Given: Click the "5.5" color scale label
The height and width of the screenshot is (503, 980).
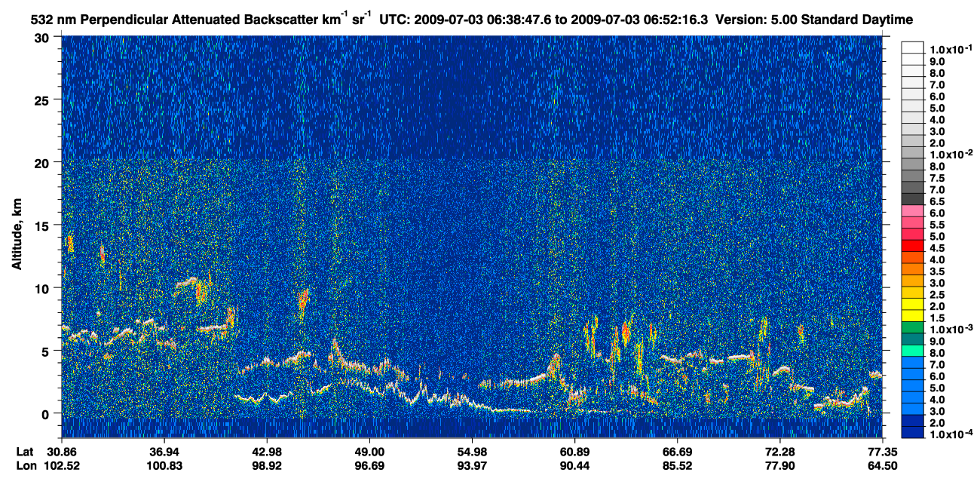Looking at the screenshot, I should (x=939, y=225).
